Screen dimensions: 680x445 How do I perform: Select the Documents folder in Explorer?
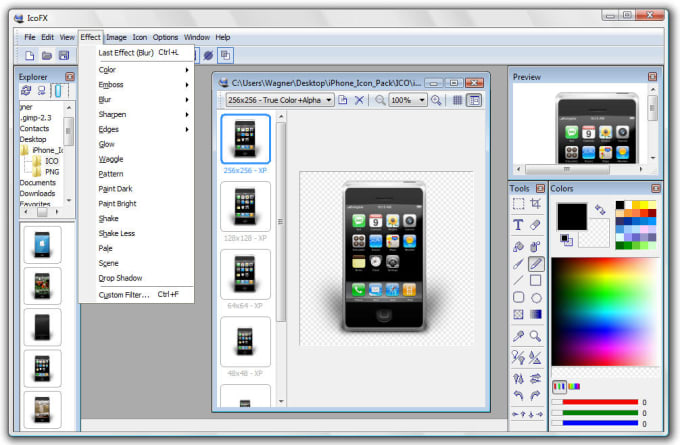pos(38,183)
